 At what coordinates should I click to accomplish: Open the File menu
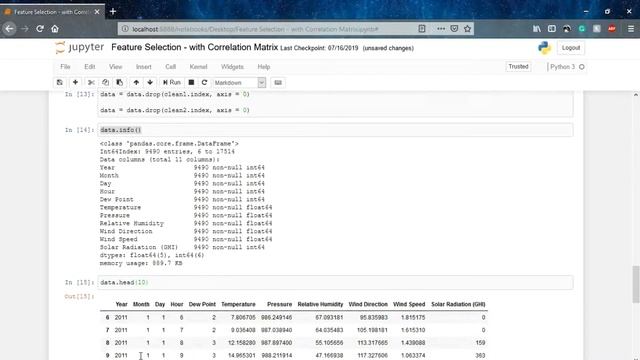pyautogui.click(x=65, y=67)
